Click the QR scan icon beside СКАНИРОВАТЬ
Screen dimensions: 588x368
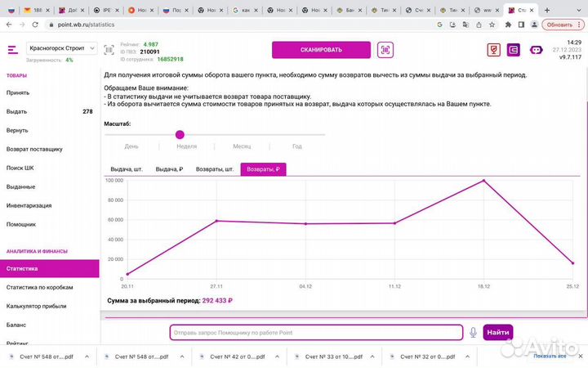click(x=385, y=49)
